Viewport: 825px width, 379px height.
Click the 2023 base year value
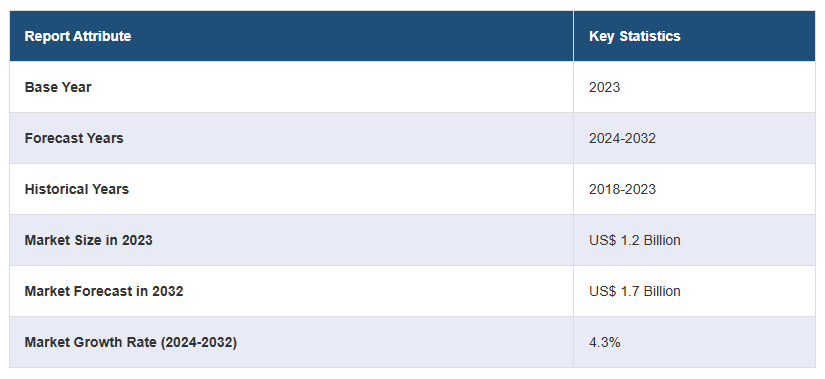[605, 87]
